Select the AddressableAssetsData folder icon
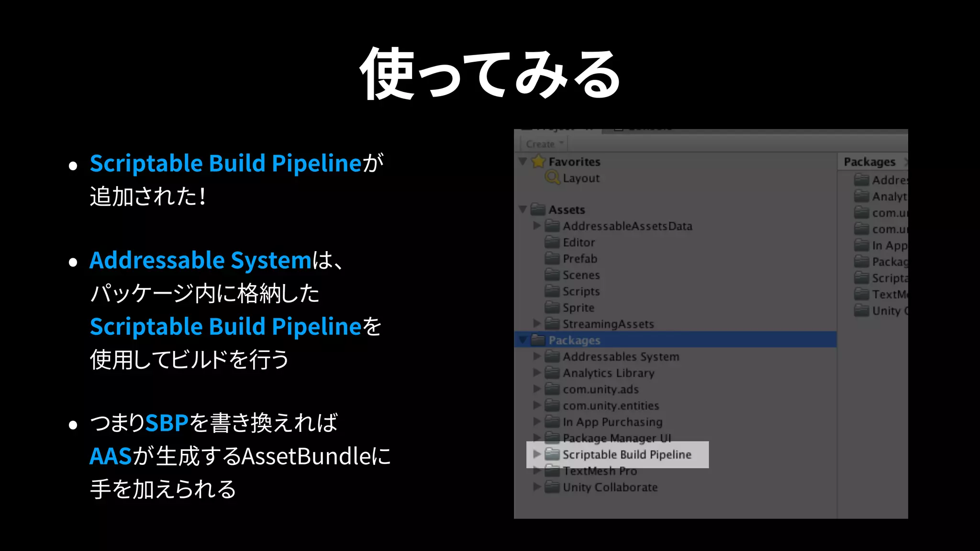Viewport: 980px width, 551px height. tap(552, 225)
